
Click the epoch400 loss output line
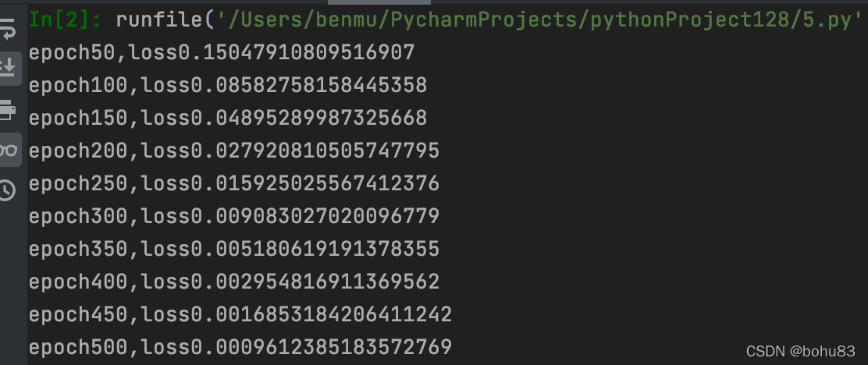click(x=233, y=282)
